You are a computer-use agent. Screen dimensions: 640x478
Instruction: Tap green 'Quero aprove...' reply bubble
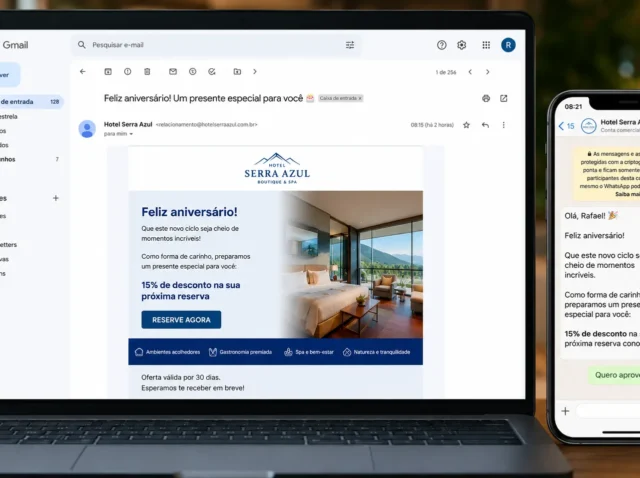coord(614,375)
